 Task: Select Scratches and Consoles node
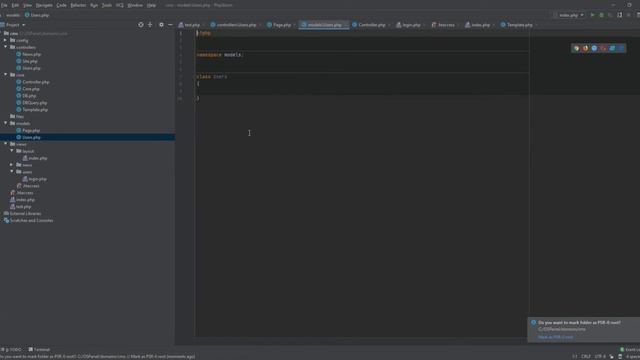[x=28, y=220]
